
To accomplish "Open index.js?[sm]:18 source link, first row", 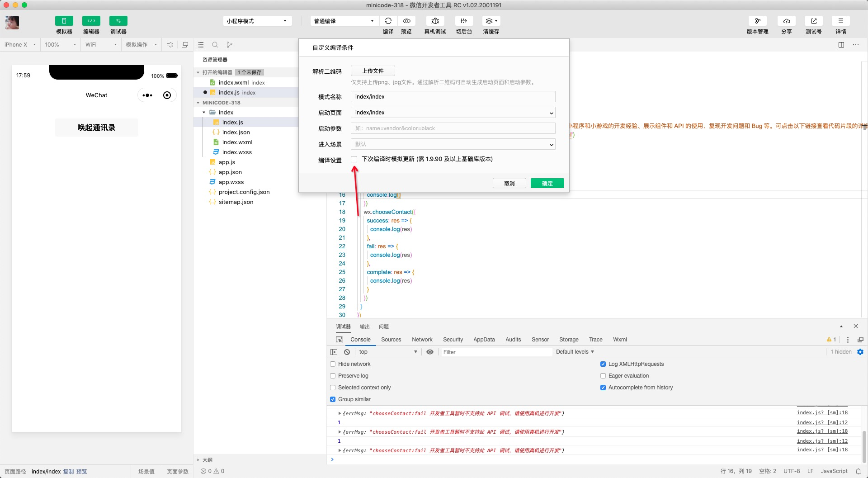I will coord(822,413).
